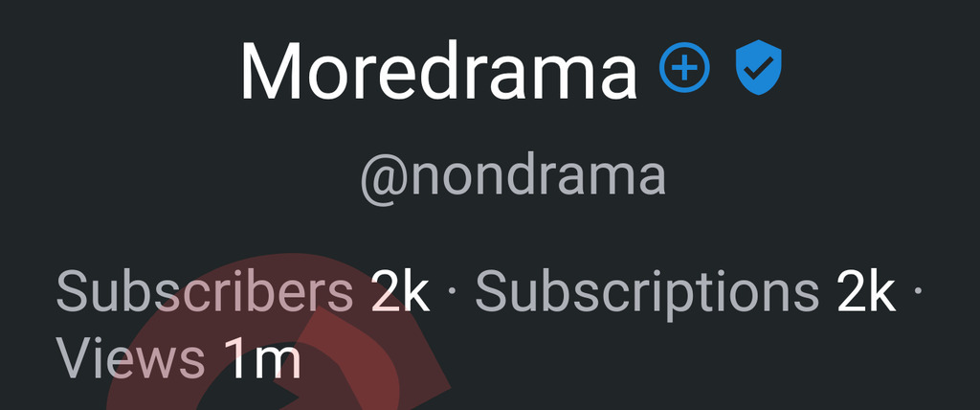Click the trailing dot after Subscriptions 2k
The image size is (980, 410).
click(x=918, y=293)
